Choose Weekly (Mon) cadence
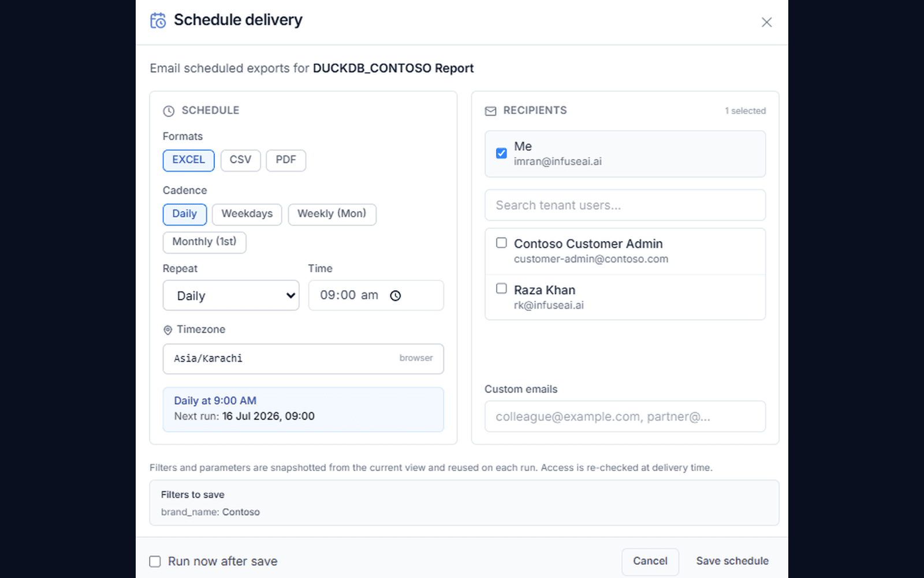Image resolution: width=924 pixels, height=578 pixels. click(x=332, y=214)
